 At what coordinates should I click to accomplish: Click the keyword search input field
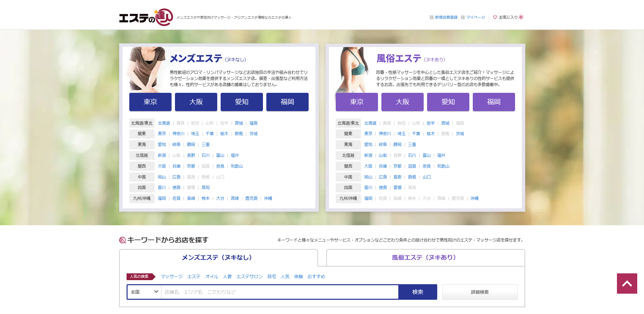(x=279, y=292)
